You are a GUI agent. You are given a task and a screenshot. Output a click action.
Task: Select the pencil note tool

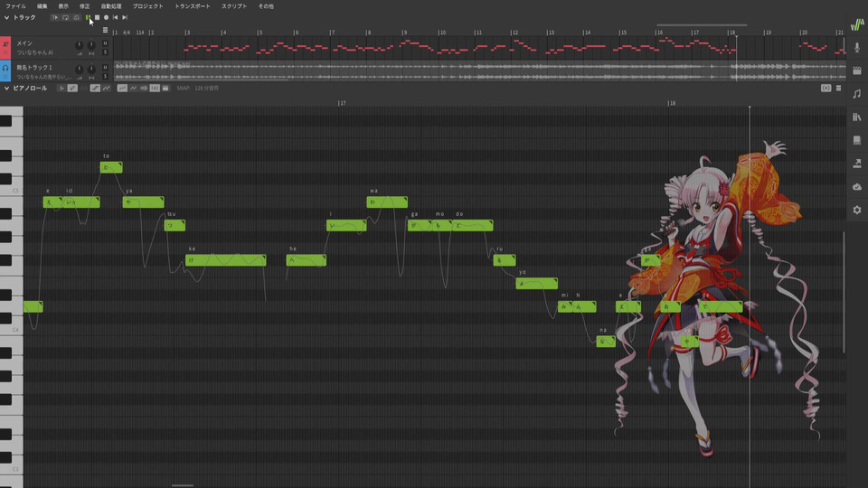(72, 88)
